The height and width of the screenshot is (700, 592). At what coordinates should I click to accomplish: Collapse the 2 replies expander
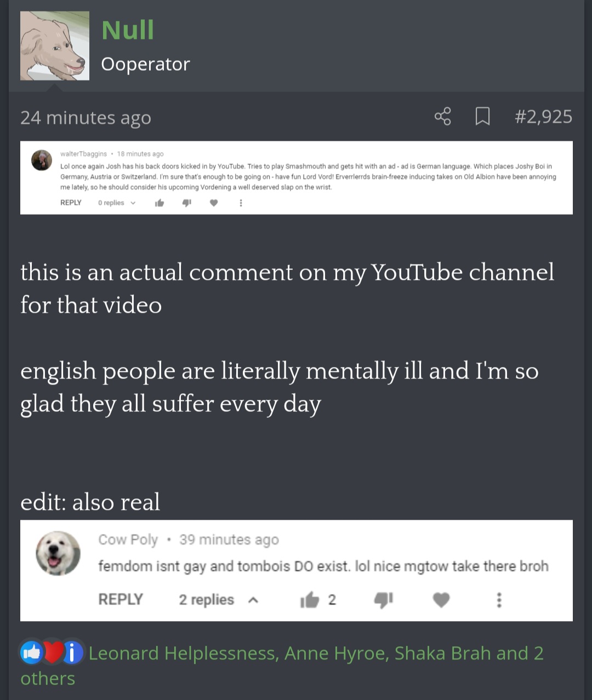pos(218,600)
